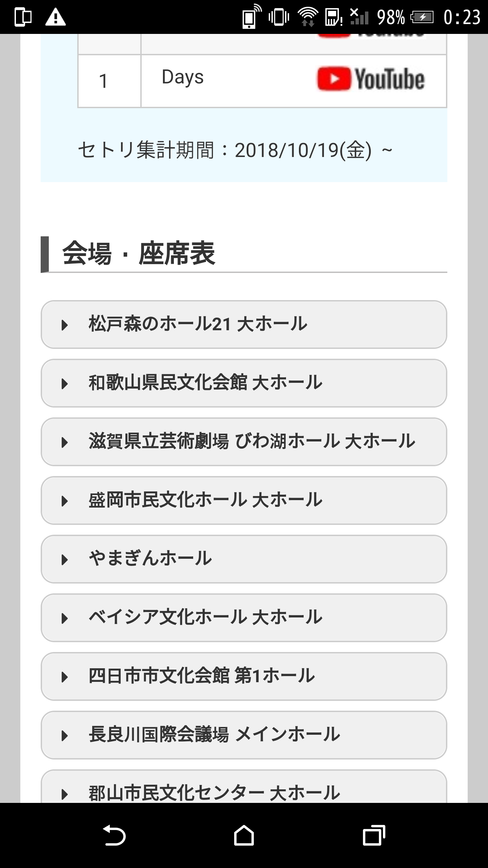Viewport: 488px width, 868px height.
Task: Open the やまぎんホール venue entry
Action: tap(244, 559)
